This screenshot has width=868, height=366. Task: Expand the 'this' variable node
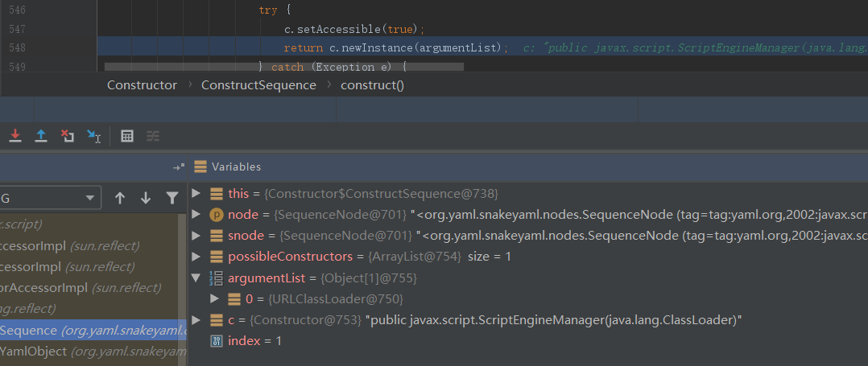tap(196, 194)
